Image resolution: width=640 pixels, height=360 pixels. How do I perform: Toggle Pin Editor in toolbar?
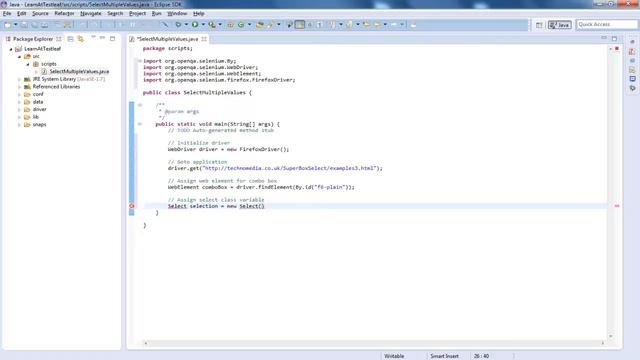(413, 24)
